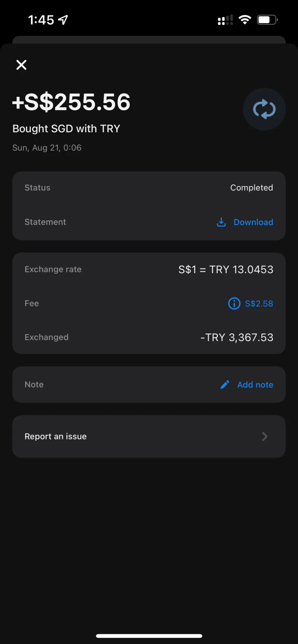
Task: Tap the cellular signal icon
Action: coord(225,20)
